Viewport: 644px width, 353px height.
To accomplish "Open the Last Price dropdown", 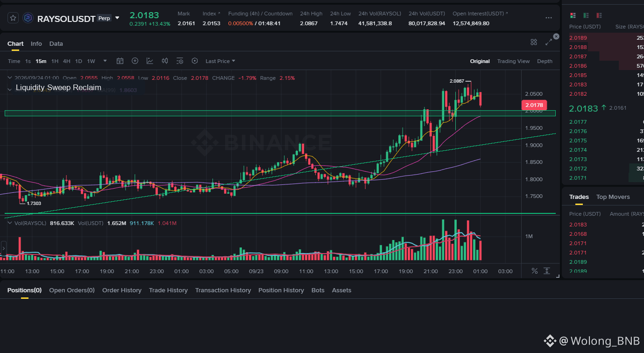I will tap(220, 61).
